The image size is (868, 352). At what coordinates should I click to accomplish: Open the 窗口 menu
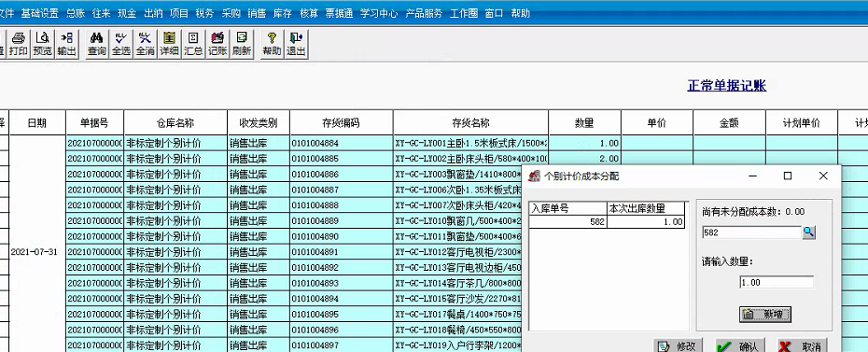pos(495,14)
